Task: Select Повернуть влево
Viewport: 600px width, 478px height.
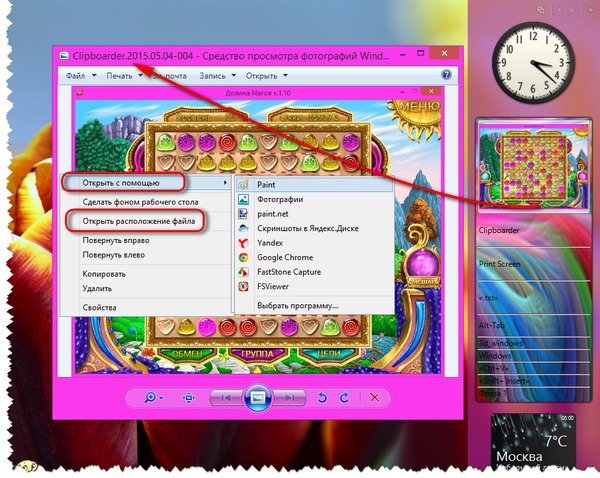Action: tap(147, 255)
